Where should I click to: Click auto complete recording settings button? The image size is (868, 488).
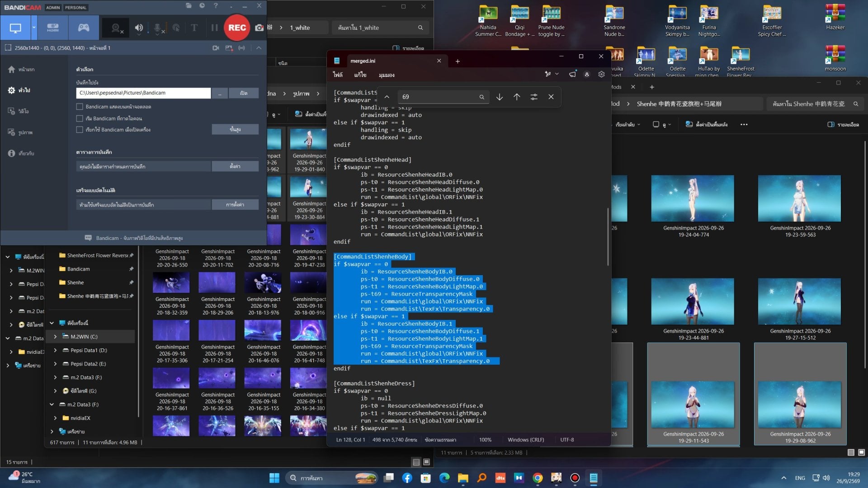(x=235, y=205)
